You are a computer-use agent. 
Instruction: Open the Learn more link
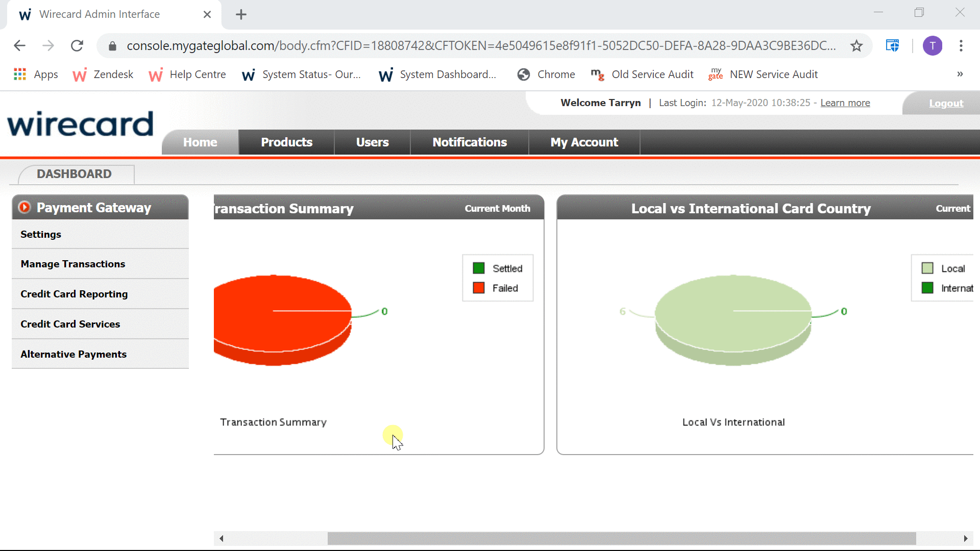point(845,103)
